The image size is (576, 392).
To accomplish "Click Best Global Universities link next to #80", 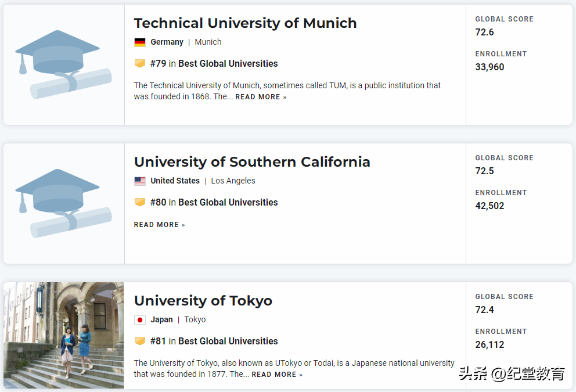I will pyautogui.click(x=228, y=202).
